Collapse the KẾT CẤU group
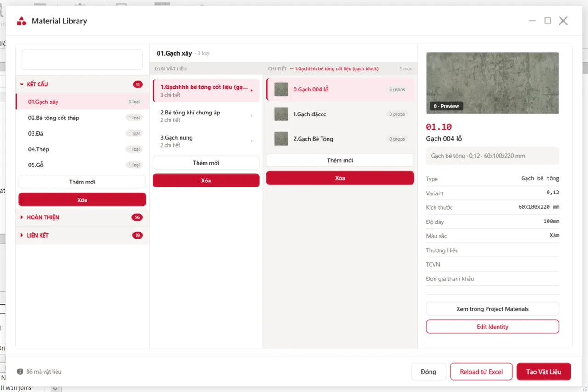 pos(22,85)
